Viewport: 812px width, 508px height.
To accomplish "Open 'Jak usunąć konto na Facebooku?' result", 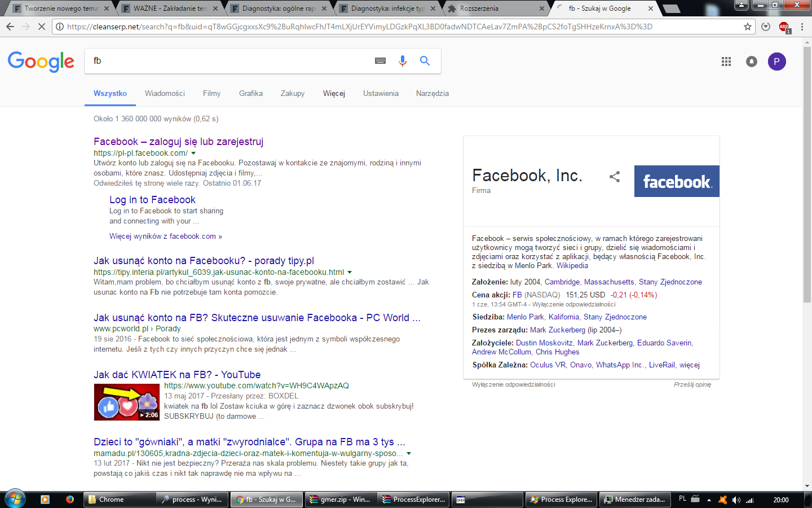I will point(204,261).
